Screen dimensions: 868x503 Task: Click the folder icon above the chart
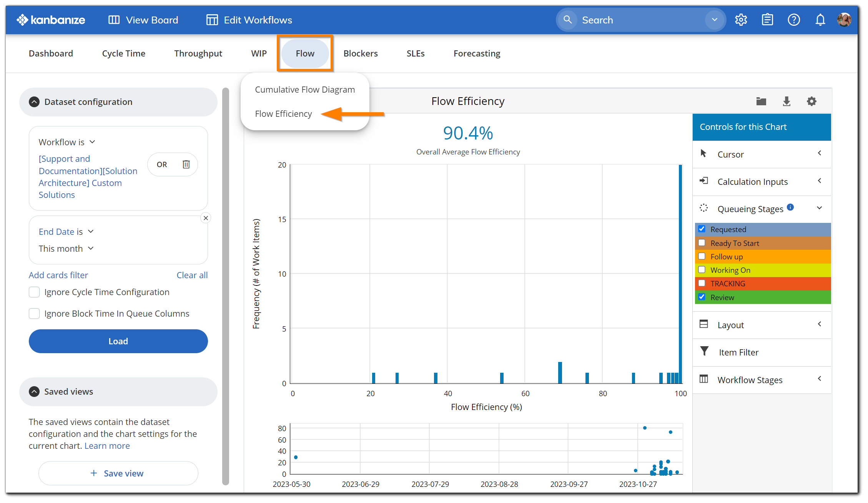point(761,101)
